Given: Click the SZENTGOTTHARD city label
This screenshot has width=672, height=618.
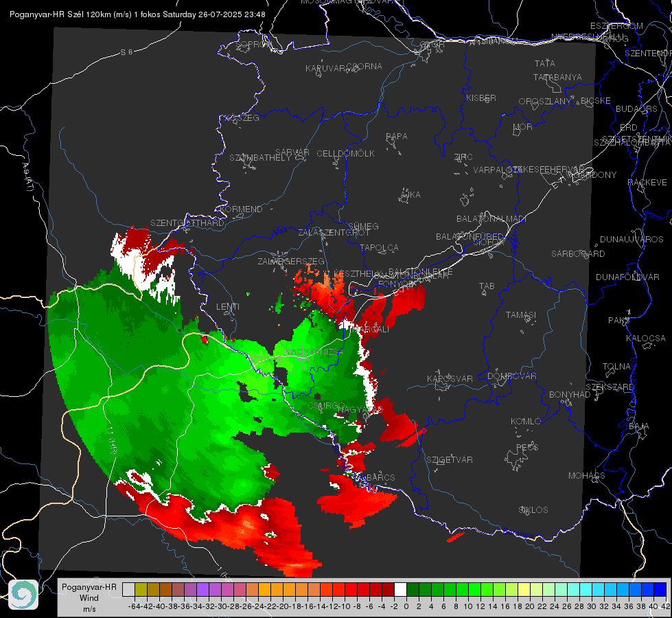Looking at the screenshot, I should [187, 223].
